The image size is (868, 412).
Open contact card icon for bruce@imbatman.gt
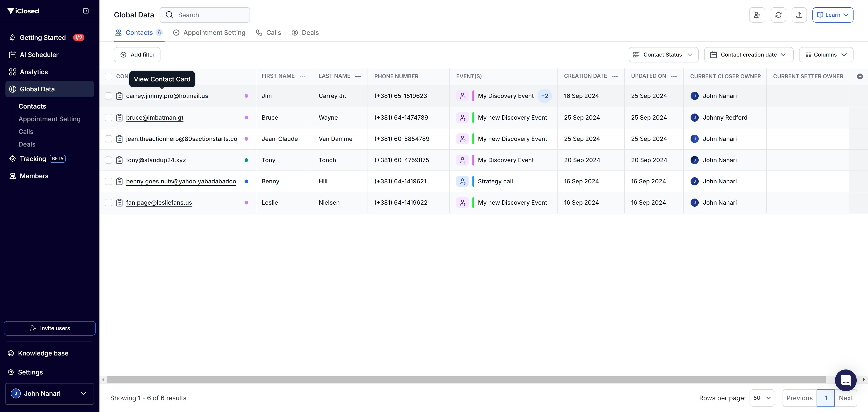[x=119, y=118]
